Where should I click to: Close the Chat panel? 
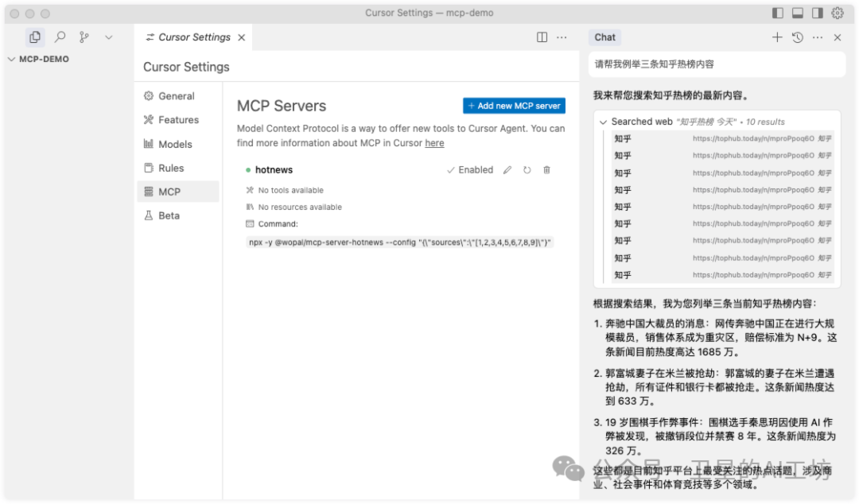837,37
